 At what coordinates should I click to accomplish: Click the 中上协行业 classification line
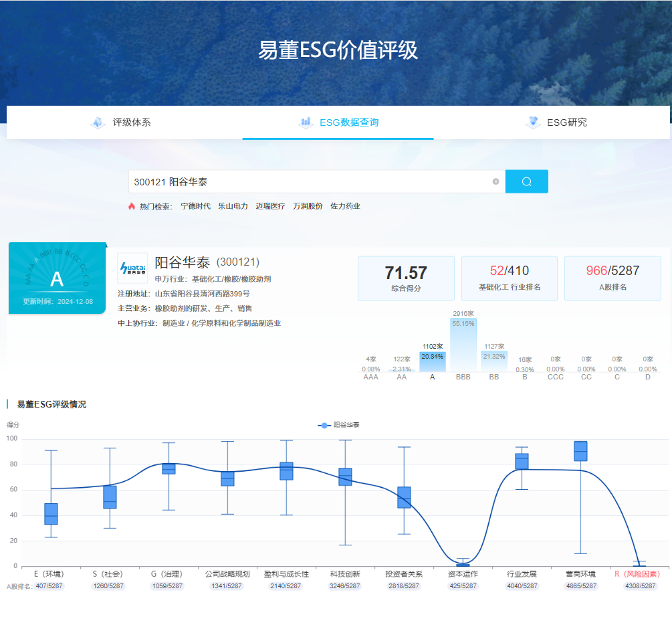pos(199,323)
